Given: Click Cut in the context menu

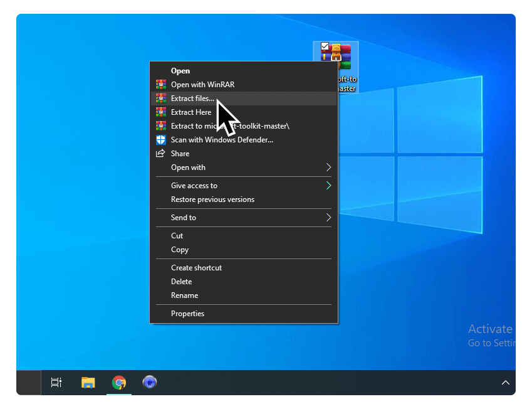Looking at the screenshot, I should [244, 236].
